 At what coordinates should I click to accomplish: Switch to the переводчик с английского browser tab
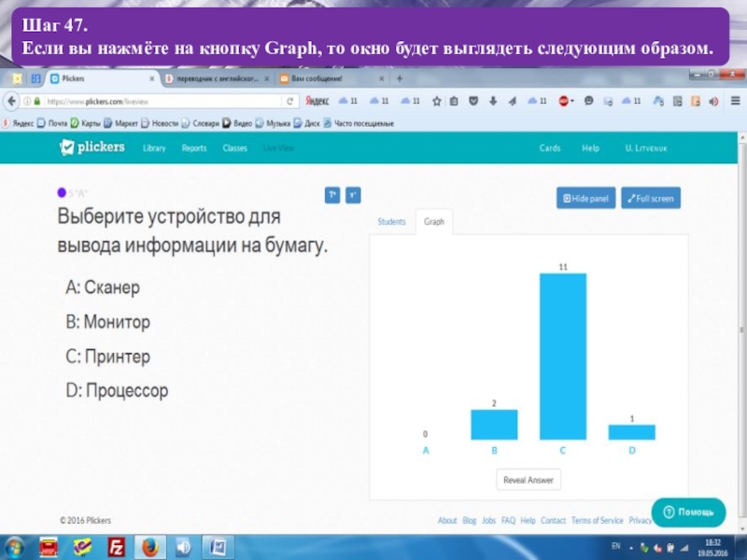coord(218,78)
